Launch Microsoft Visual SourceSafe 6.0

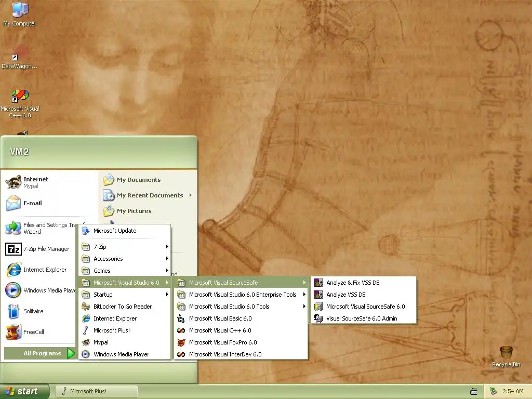[x=363, y=307]
